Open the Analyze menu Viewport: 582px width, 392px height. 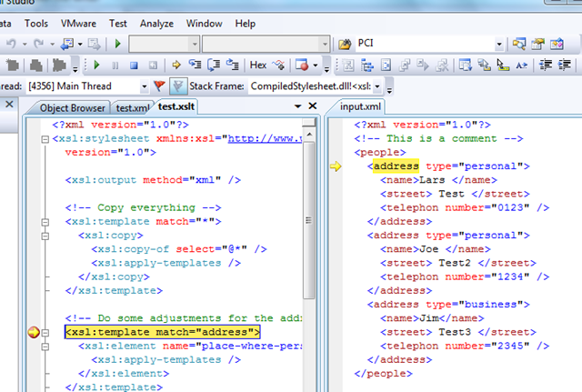coord(156,24)
